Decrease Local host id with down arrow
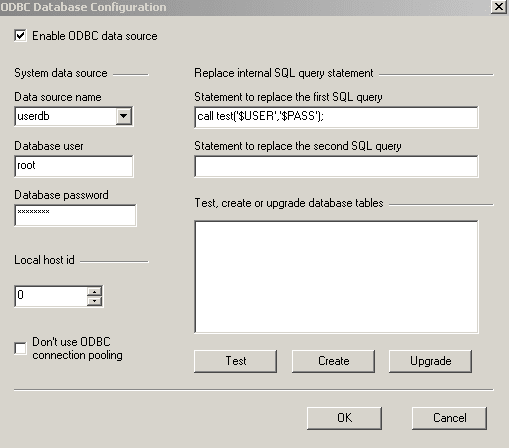The height and width of the screenshot is (448, 509). (94, 301)
